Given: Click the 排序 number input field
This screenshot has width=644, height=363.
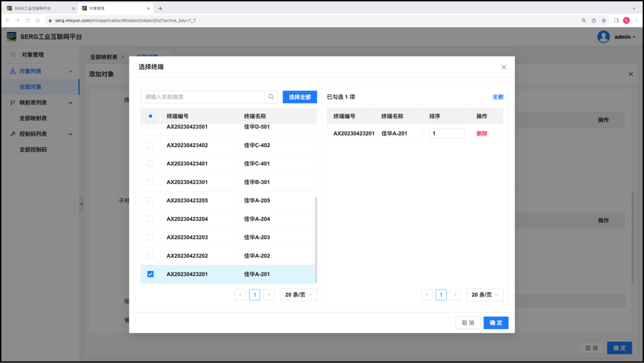Looking at the screenshot, I should [447, 134].
